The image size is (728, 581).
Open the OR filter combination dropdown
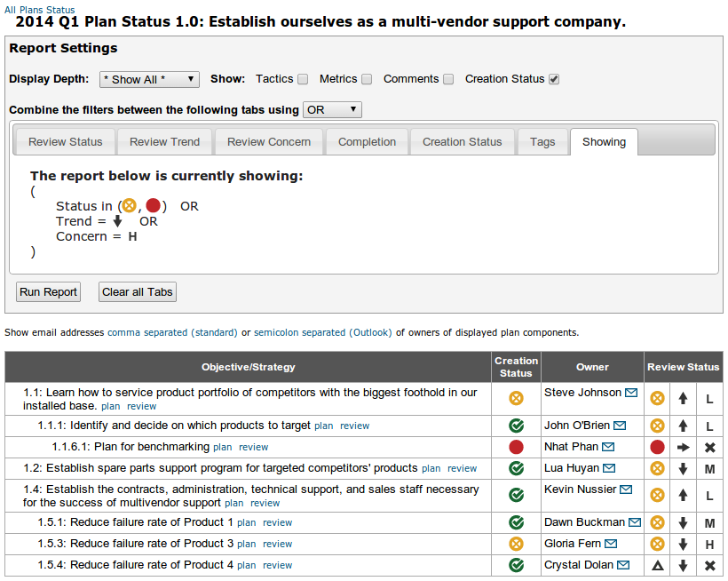click(x=332, y=109)
